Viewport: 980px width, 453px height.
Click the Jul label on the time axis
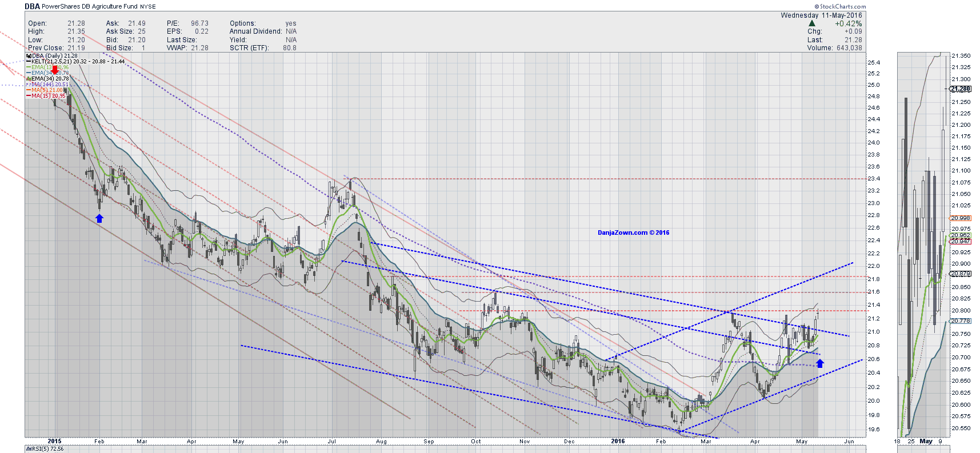pyautogui.click(x=332, y=442)
